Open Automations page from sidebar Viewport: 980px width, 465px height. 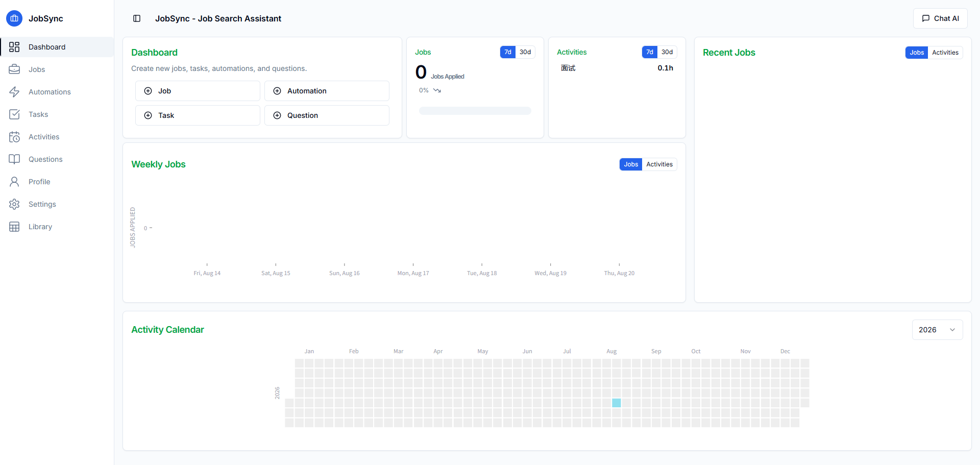57,92
